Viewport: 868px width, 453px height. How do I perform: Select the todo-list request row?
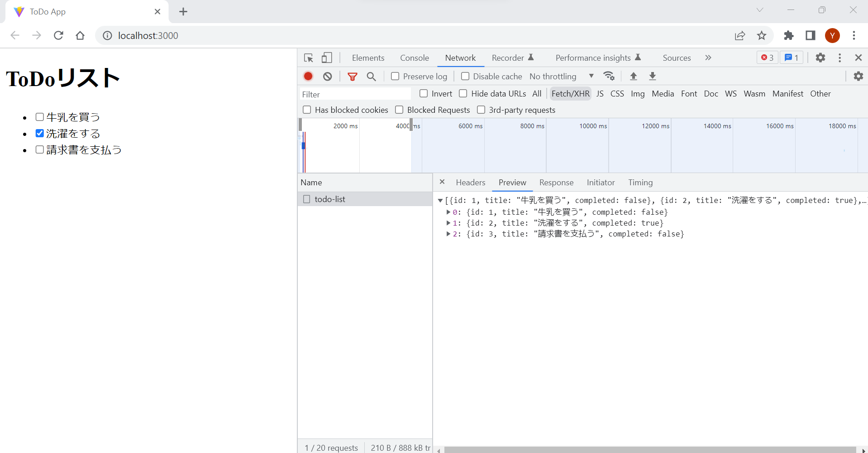[x=331, y=199]
